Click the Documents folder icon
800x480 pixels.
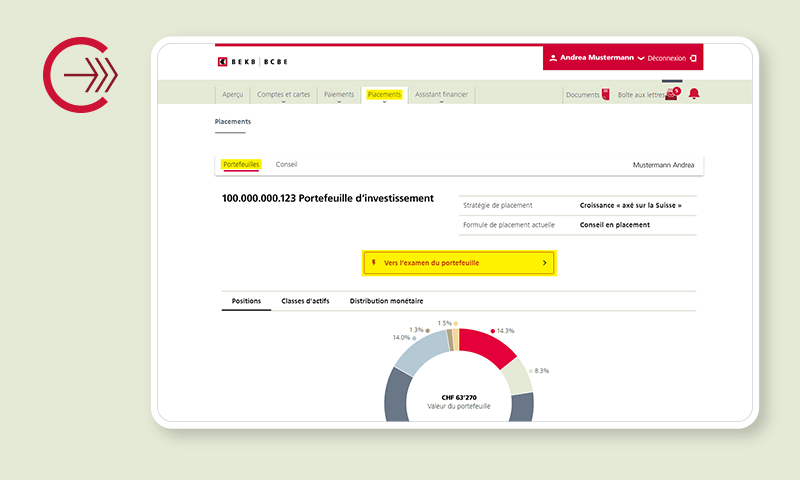click(605, 95)
